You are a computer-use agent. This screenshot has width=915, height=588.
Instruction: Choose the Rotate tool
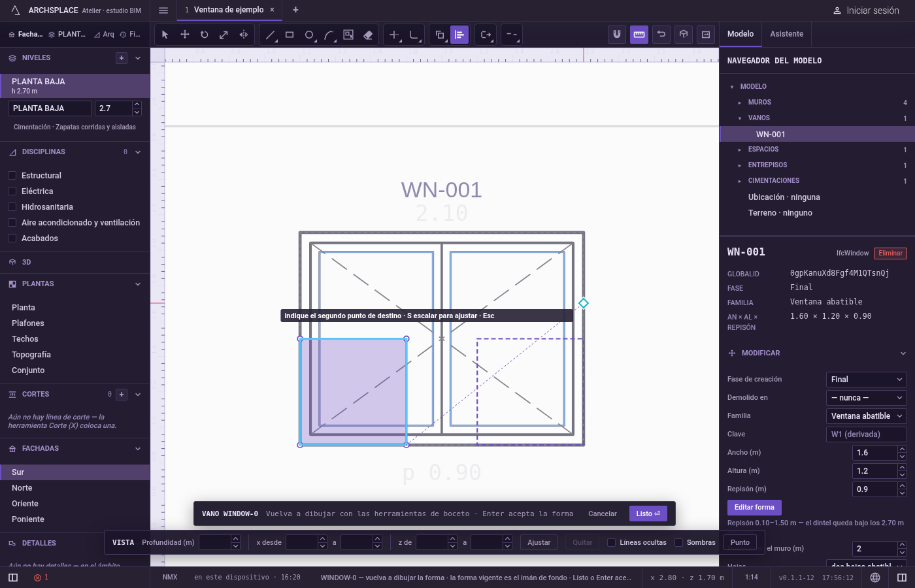(205, 35)
